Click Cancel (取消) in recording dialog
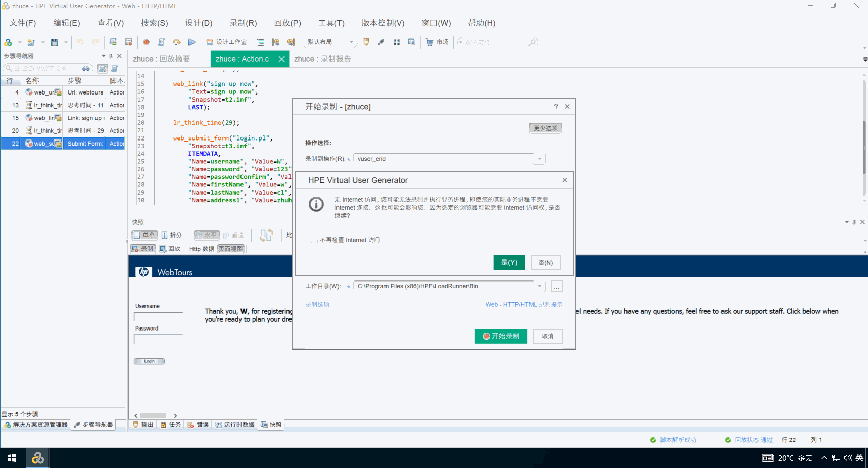The height and width of the screenshot is (468, 868). [x=547, y=336]
